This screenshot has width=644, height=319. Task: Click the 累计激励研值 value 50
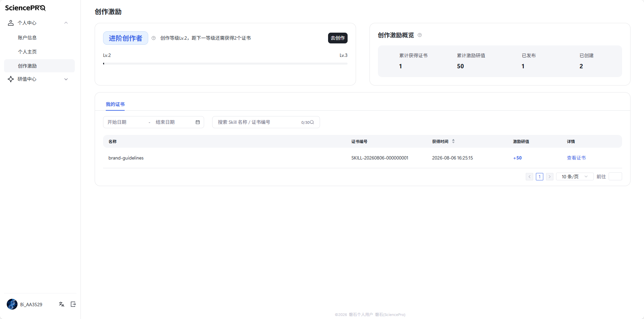(x=460, y=66)
